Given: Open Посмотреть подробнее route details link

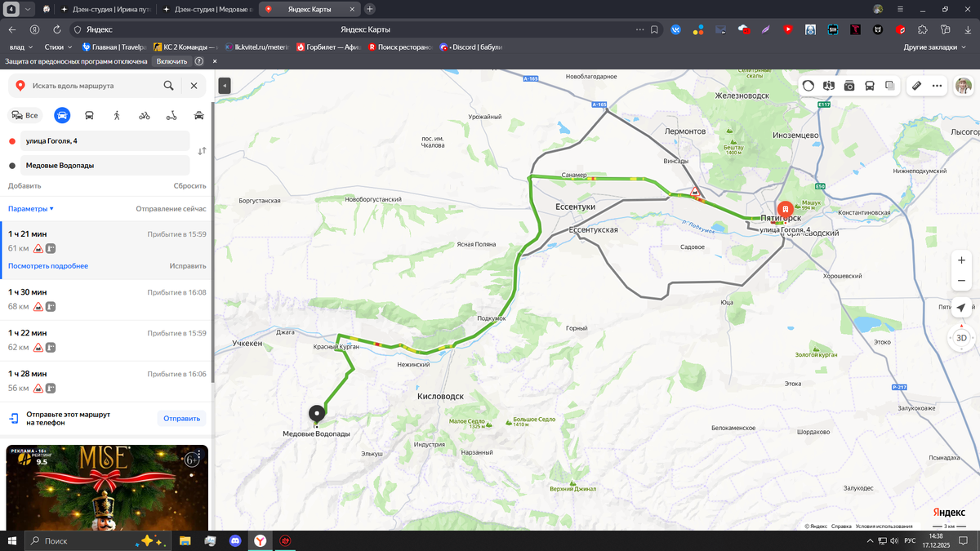Looking at the screenshot, I should point(48,266).
